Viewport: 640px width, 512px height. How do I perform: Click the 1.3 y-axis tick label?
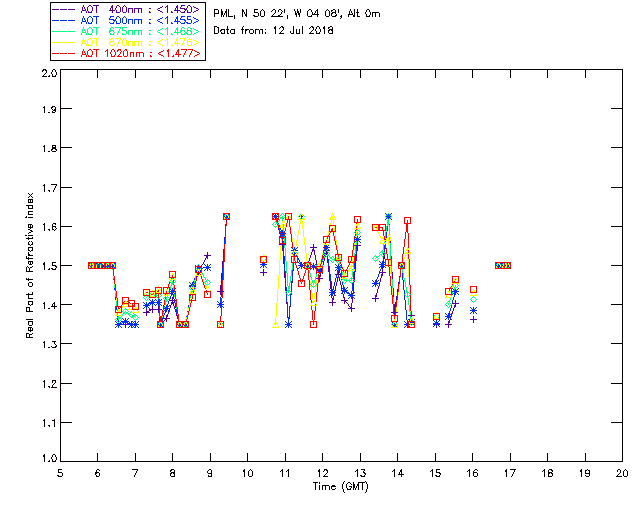tap(49, 344)
